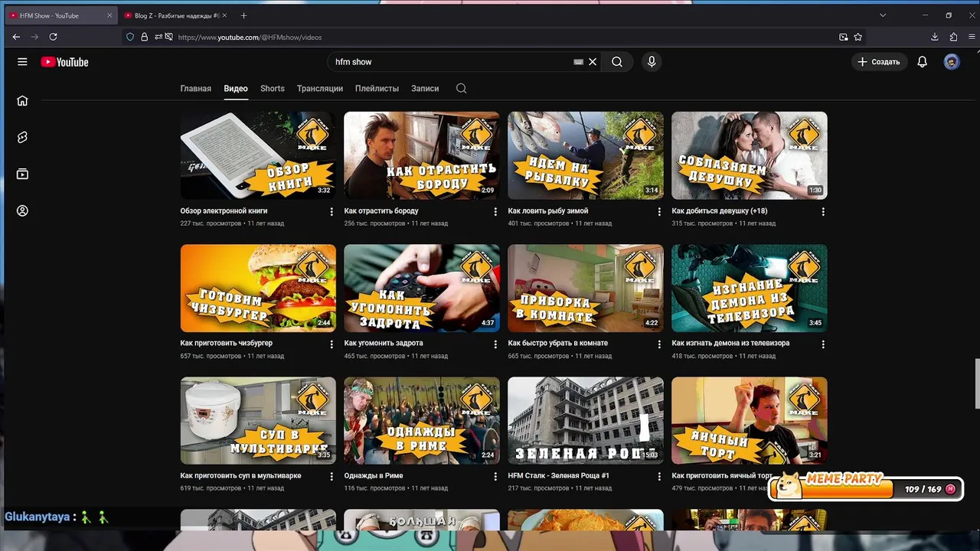Open video title Однажды в Риме
This screenshot has width=980, height=551.
click(374, 475)
